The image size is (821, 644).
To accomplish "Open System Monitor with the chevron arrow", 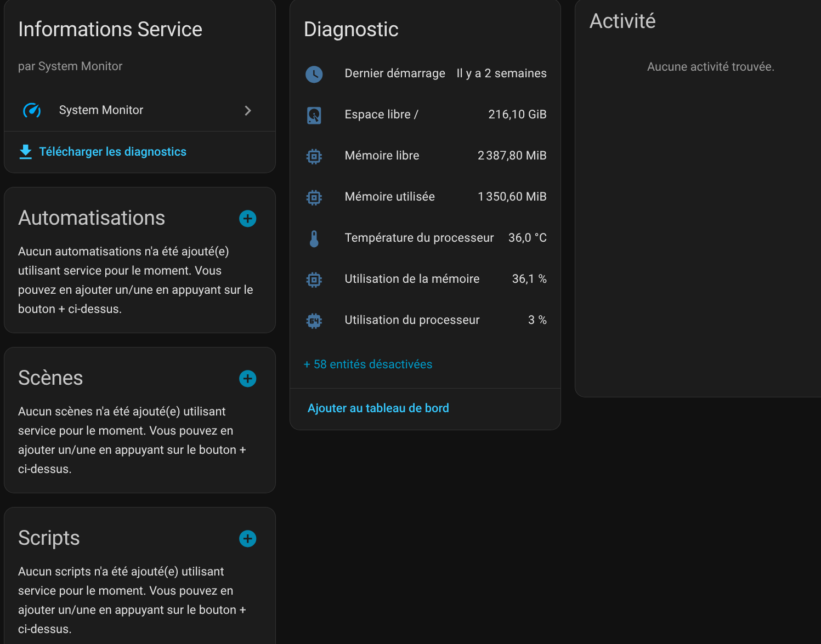I will [x=248, y=111].
